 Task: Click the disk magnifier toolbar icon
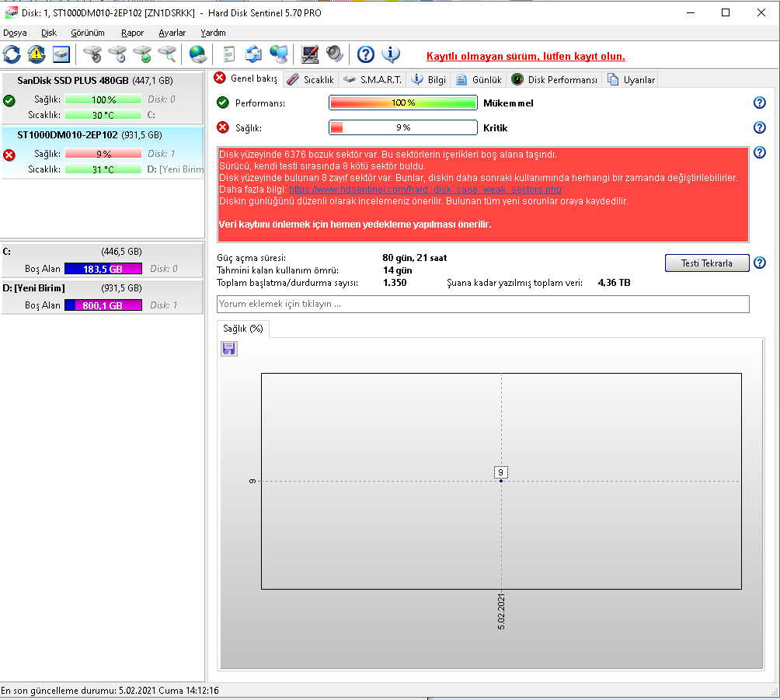coord(167,54)
